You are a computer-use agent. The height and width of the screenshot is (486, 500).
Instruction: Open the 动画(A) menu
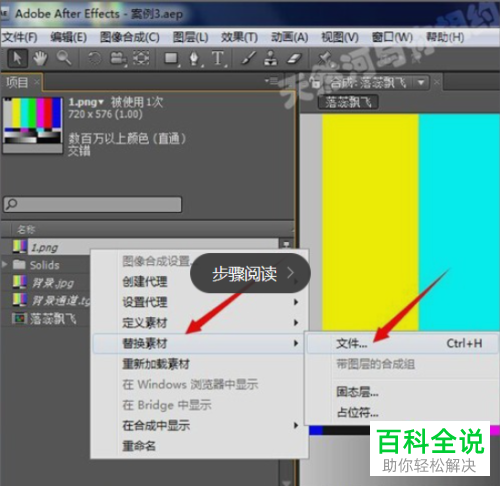coord(289,37)
